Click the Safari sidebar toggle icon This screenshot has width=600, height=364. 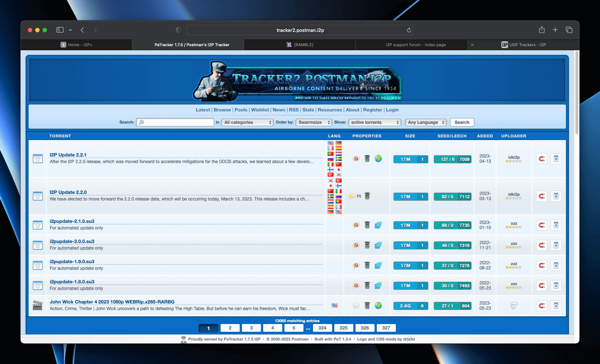pos(60,30)
